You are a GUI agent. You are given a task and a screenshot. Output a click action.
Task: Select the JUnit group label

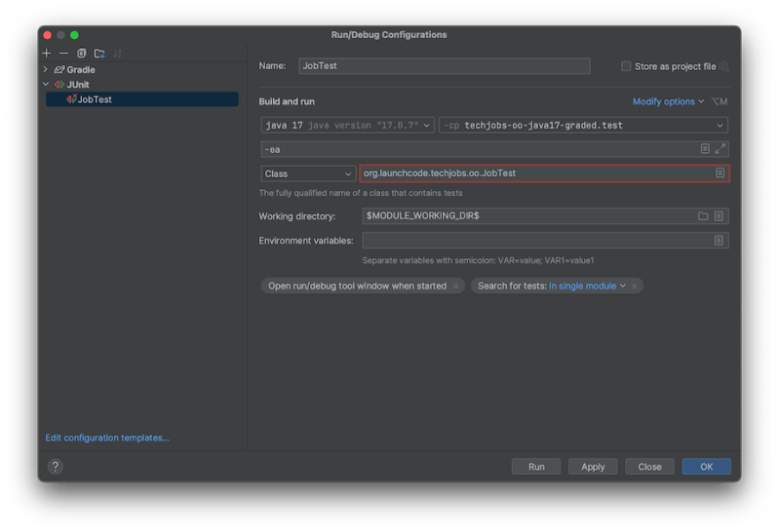78,85
